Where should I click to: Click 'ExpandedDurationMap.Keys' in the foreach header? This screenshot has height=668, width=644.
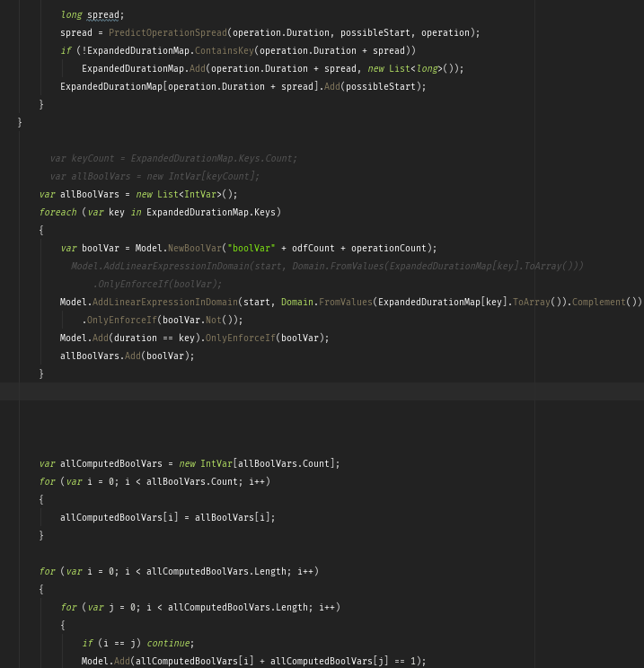coord(211,212)
